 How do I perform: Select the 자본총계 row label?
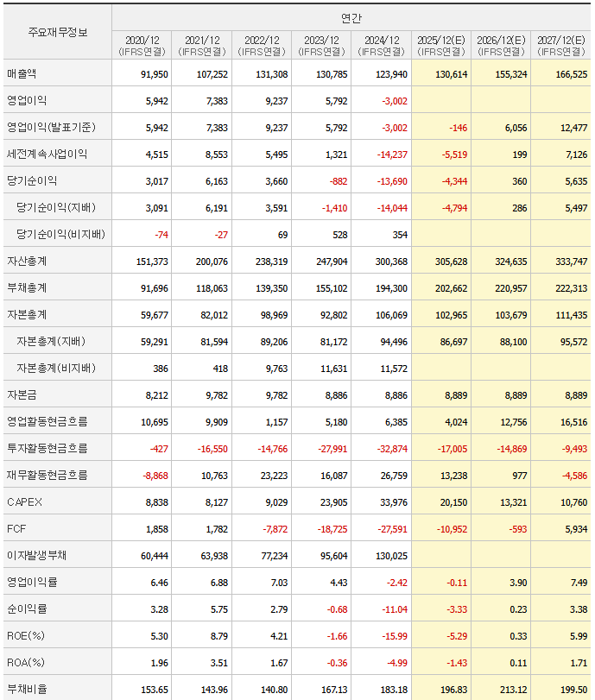(x=27, y=315)
